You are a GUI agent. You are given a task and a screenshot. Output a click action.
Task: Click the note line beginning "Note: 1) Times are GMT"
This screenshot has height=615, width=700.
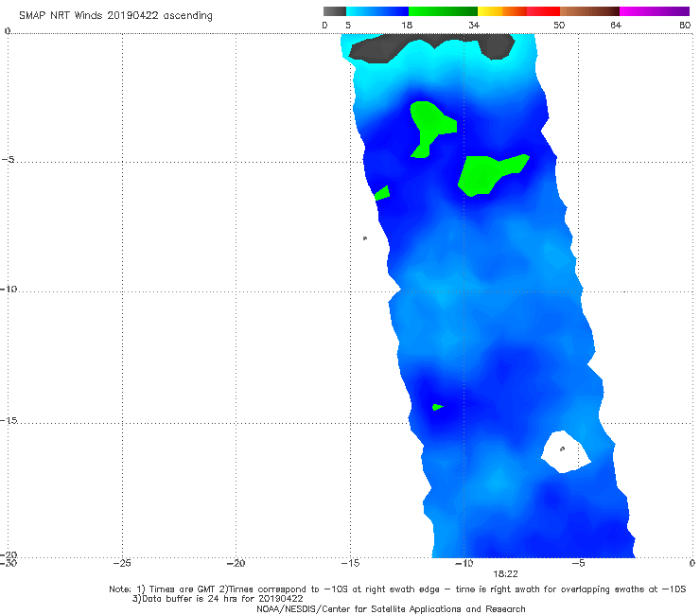tap(397, 589)
